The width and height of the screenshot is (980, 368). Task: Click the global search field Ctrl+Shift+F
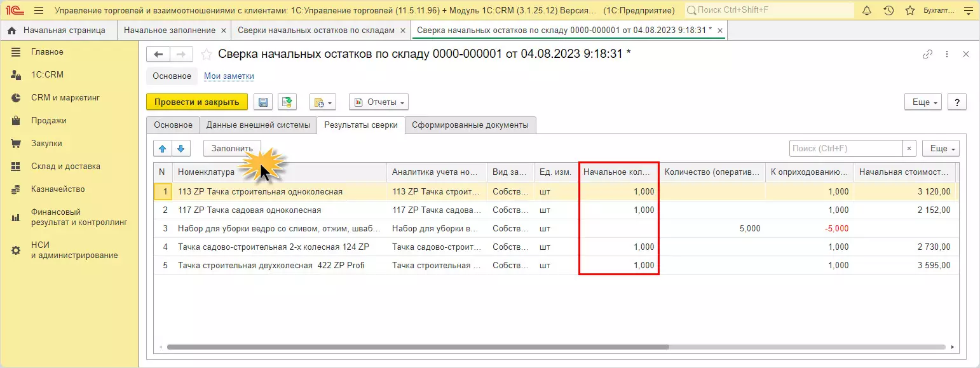pos(770,10)
